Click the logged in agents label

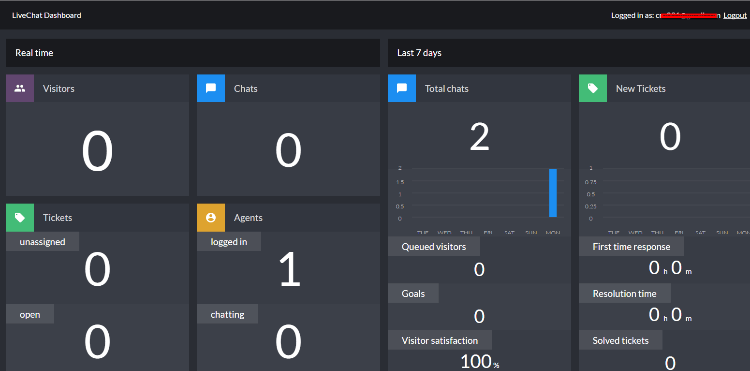[x=229, y=241]
